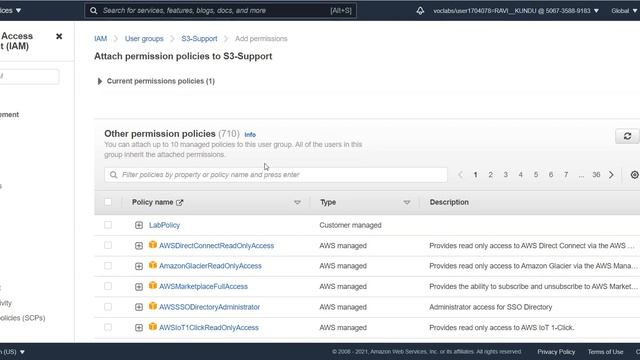Click 'Customer managed' type in LabPolicy row
This screenshot has height=360, width=640.
click(350, 225)
